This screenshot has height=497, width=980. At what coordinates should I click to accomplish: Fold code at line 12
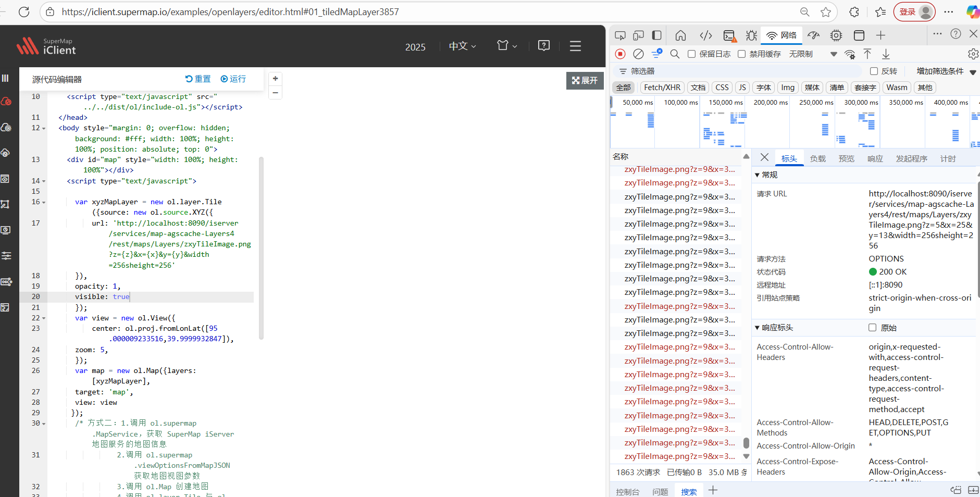pyautogui.click(x=44, y=128)
